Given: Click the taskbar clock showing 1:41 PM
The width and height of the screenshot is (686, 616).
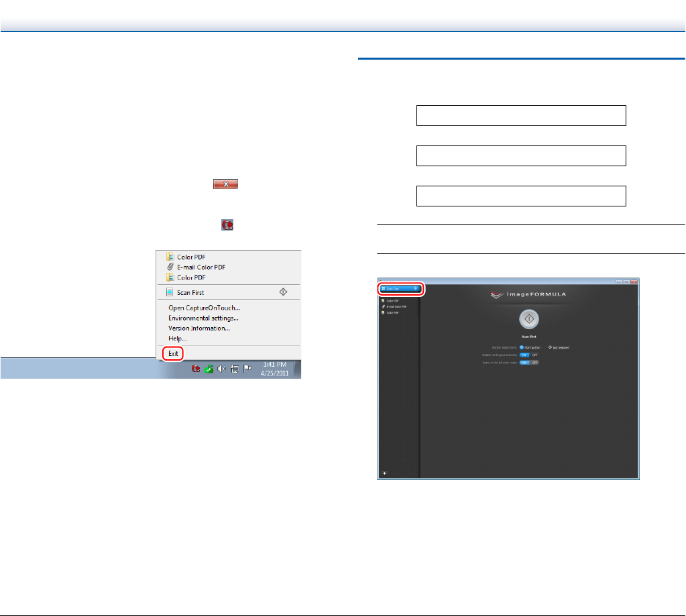Looking at the screenshot, I should [x=275, y=369].
